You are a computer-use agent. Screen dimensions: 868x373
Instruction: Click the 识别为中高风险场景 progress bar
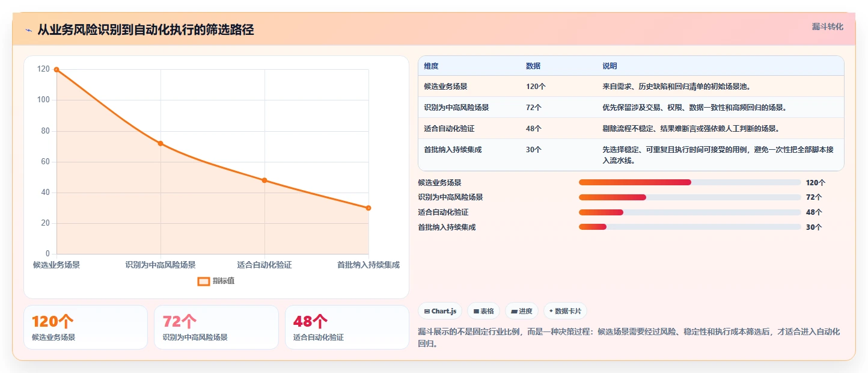(689, 197)
